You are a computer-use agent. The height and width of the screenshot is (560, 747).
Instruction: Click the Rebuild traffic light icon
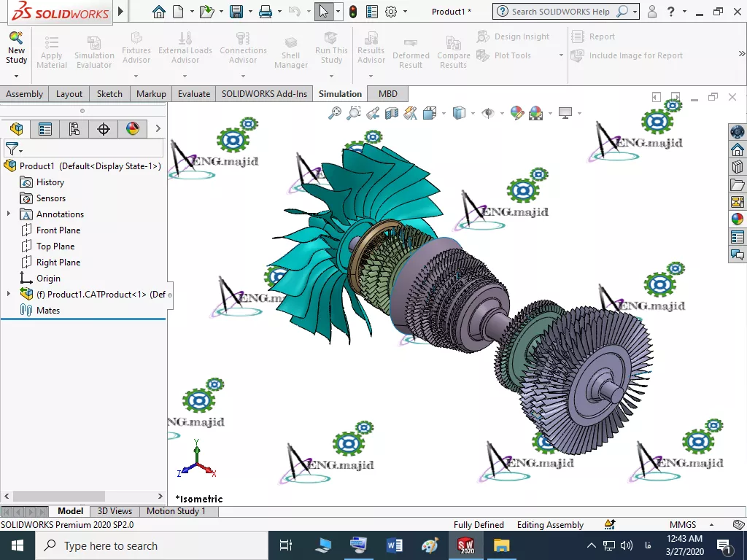353,12
